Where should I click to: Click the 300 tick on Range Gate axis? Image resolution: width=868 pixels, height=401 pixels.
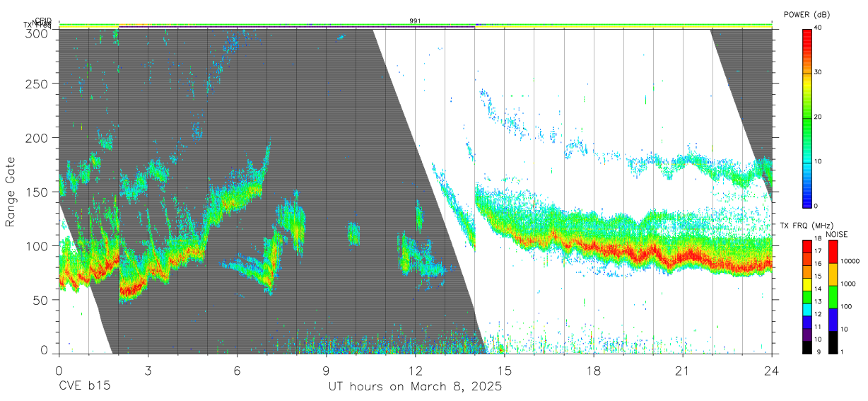[37, 33]
